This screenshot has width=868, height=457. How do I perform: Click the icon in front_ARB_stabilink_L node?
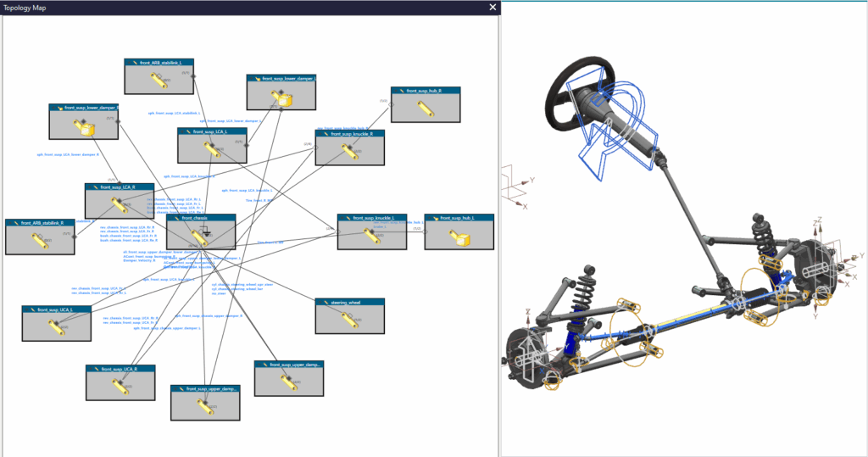point(159,80)
